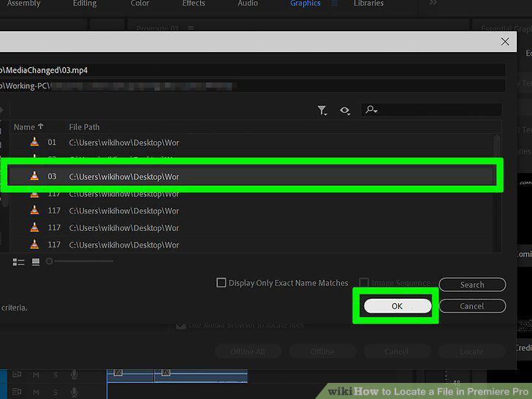Click Locate button in Link Media dialog
532x399 pixels.
(471, 351)
